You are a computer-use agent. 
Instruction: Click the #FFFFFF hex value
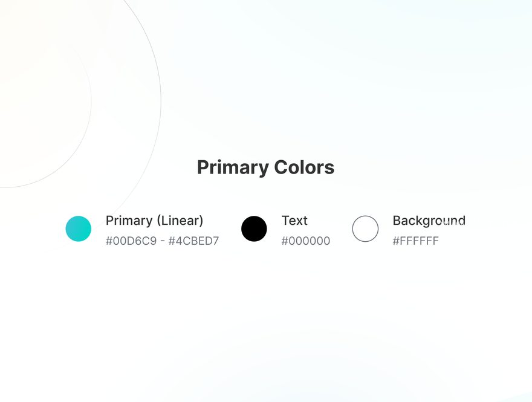point(416,241)
